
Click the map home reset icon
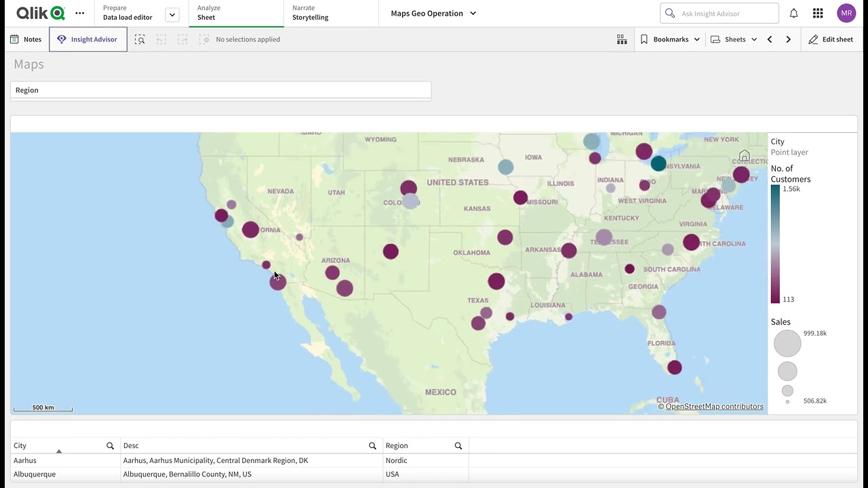[x=745, y=156]
